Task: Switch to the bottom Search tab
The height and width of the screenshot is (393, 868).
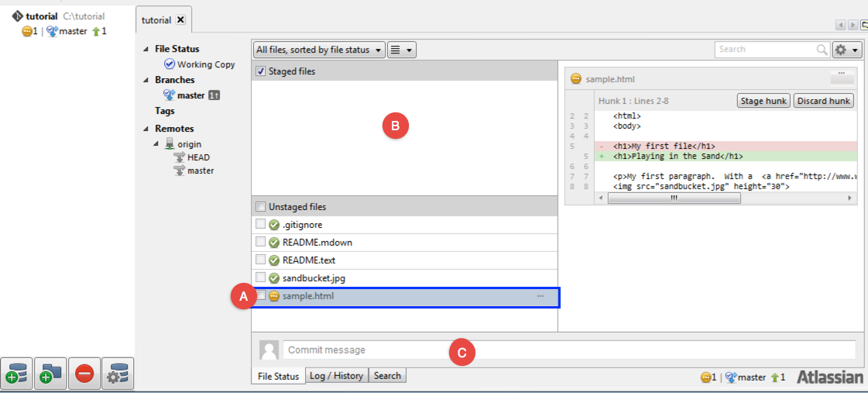Action: tap(387, 376)
